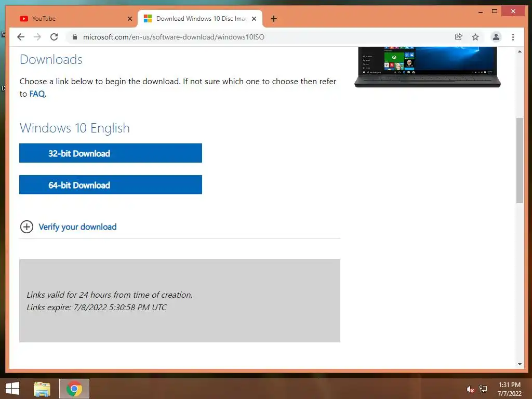This screenshot has width=532, height=399.
Task: Bookmark this page with the star
Action: click(475, 37)
